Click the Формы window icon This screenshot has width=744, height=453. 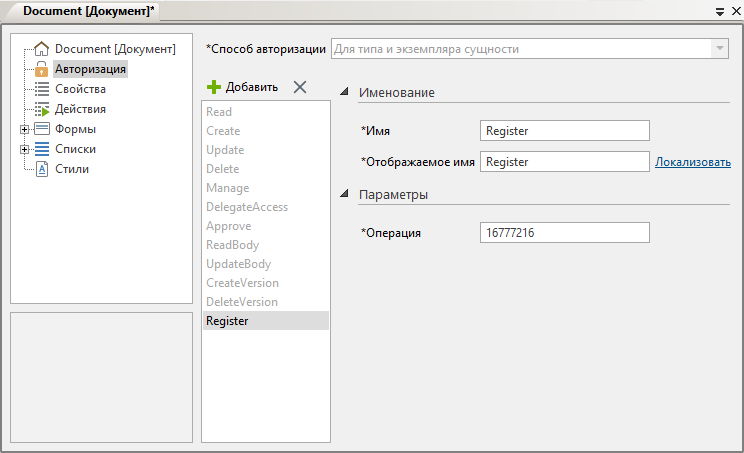(x=42, y=129)
